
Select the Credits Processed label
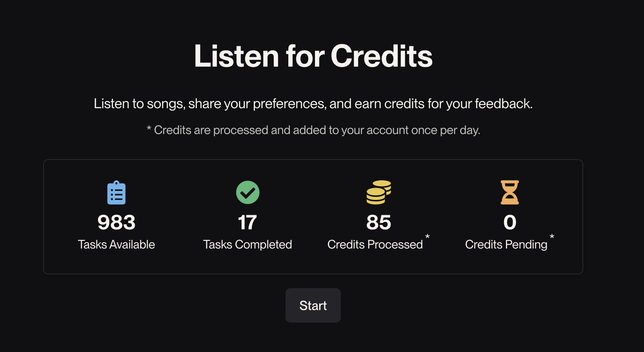coord(375,245)
